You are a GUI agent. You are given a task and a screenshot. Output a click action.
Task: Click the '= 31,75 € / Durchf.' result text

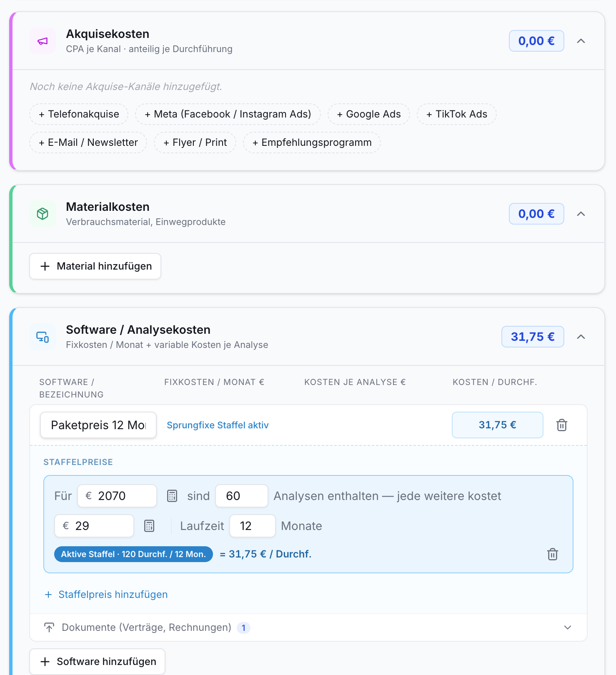tap(265, 554)
